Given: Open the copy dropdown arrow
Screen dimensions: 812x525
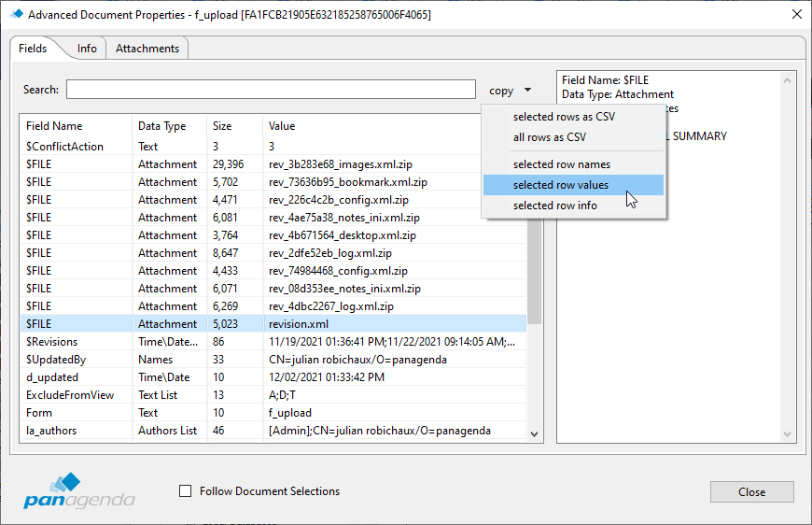Looking at the screenshot, I should tap(527, 91).
